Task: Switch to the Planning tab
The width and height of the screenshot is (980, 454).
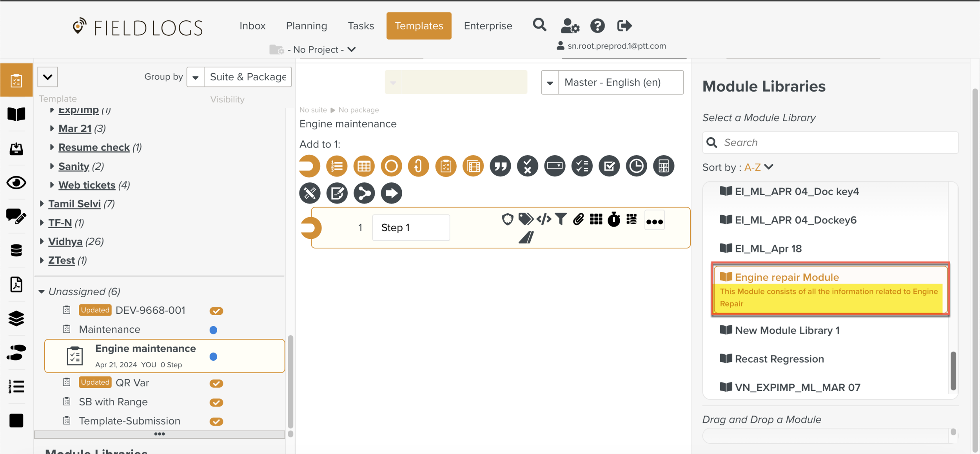Action: coord(306,26)
